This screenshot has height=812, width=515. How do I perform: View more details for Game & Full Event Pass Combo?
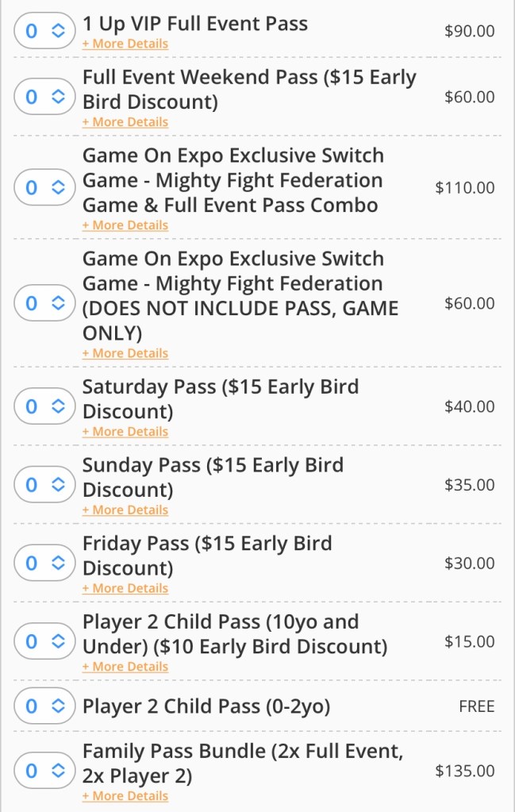(125, 225)
